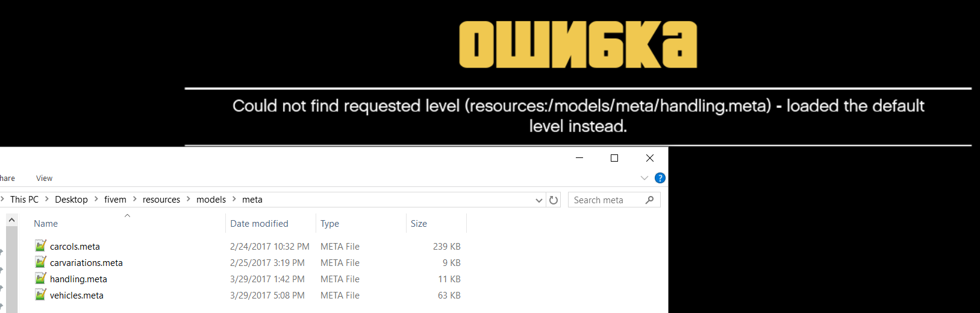Expand the chevron after Desktop breadcrumb
The width and height of the screenshot is (980, 313).
pyautogui.click(x=96, y=199)
